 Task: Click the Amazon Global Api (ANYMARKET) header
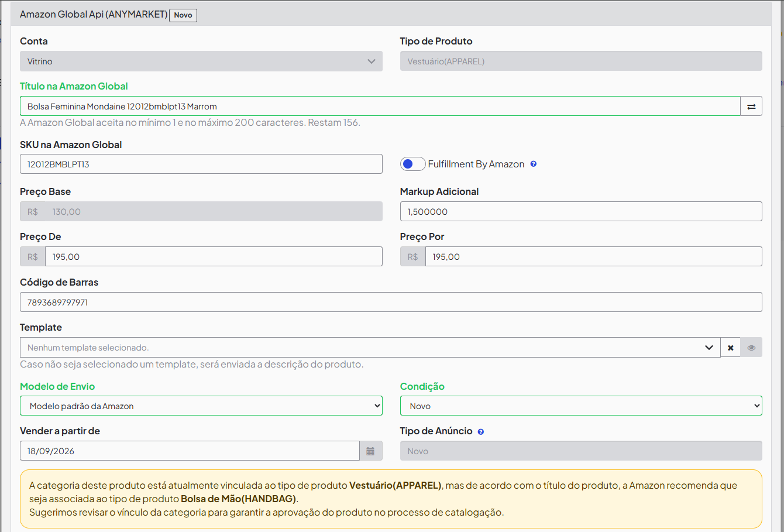coord(94,14)
